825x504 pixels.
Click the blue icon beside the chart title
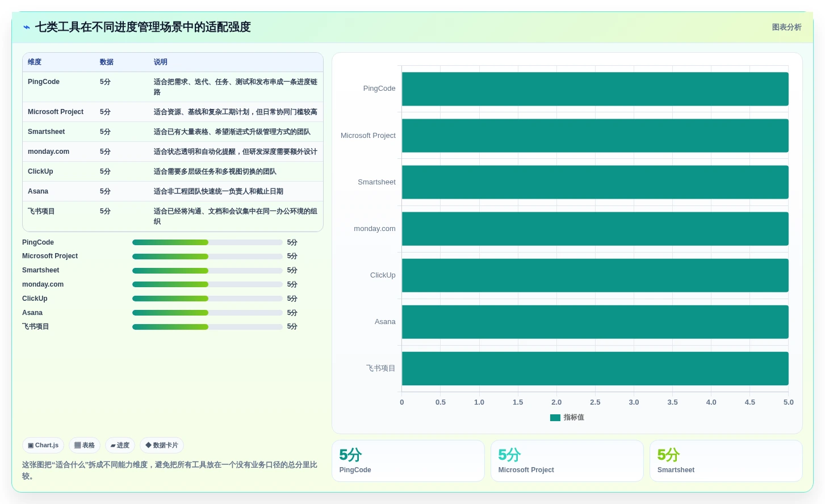pyautogui.click(x=26, y=27)
